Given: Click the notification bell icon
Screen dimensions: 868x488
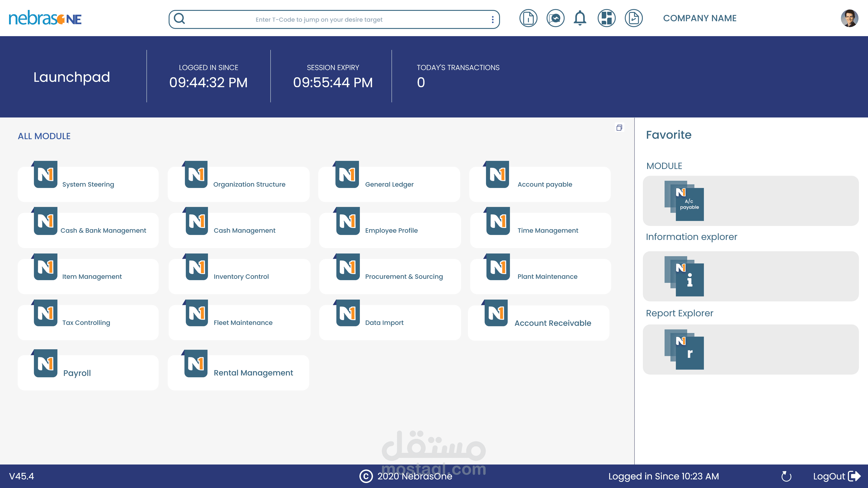Looking at the screenshot, I should [x=580, y=18].
